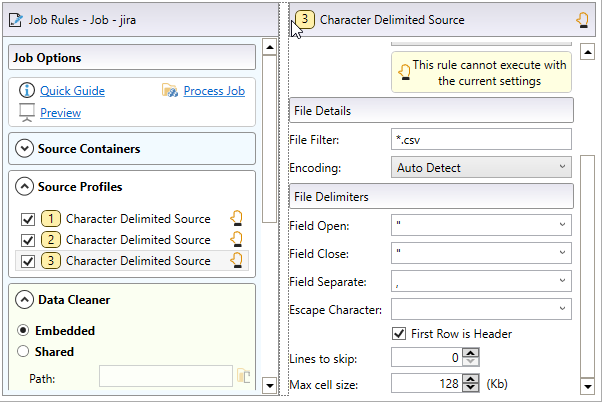Click the File Filter input field
The width and height of the screenshot is (604, 404).
(x=480, y=139)
